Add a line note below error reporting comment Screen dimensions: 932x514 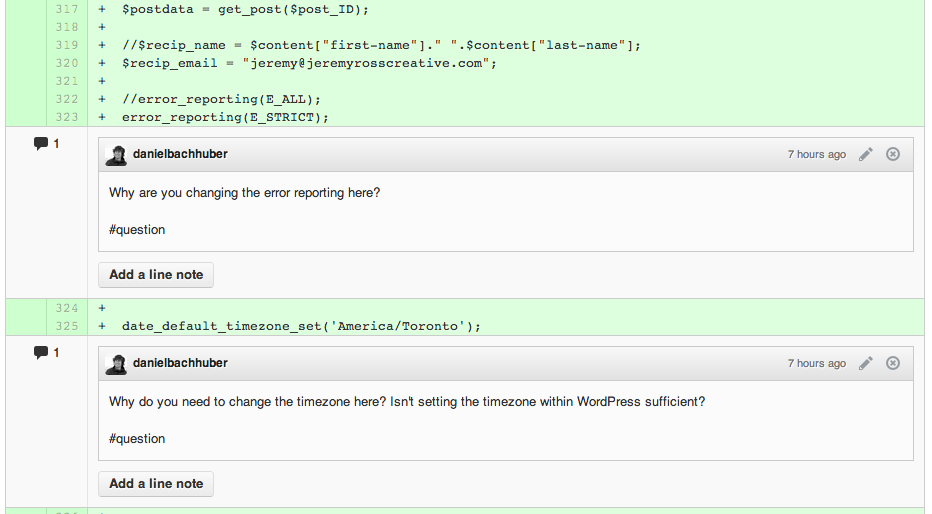click(x=156, y=275)
